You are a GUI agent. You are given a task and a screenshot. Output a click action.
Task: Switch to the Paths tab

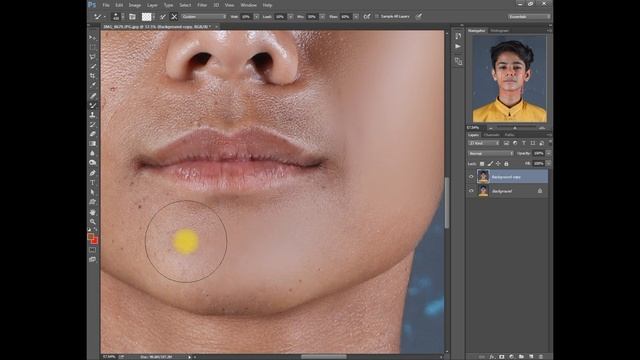pos(509,135)
